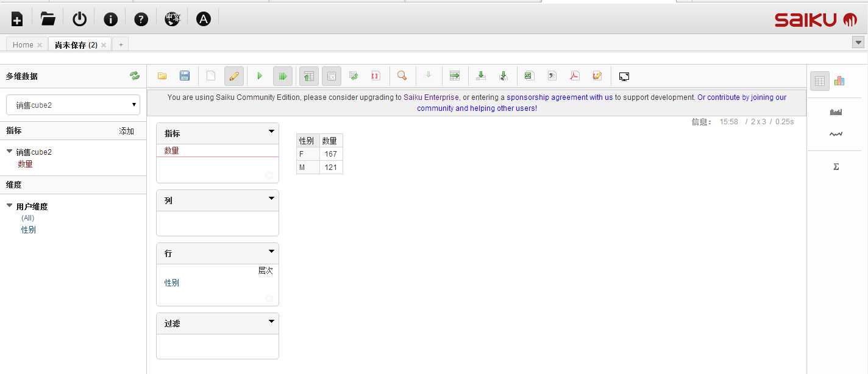868x374 pixels.
Task: Open the help question-mark icon
Action: 141,19
